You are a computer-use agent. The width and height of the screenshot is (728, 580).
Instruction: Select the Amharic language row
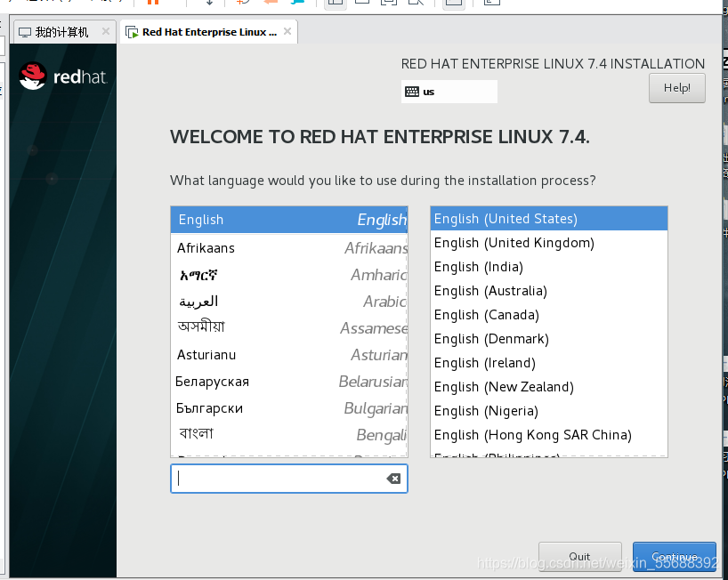pos(289,275)
